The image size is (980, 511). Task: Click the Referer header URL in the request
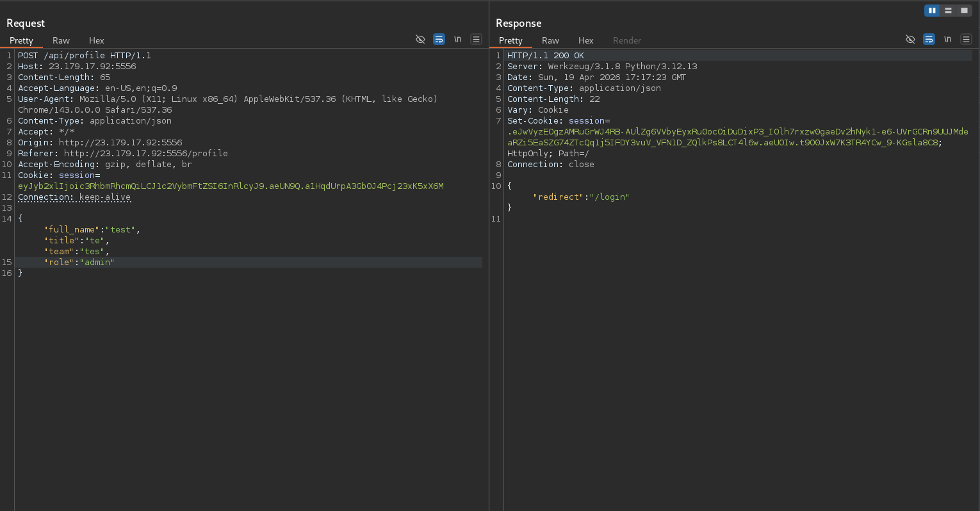(x=145, y=154)
